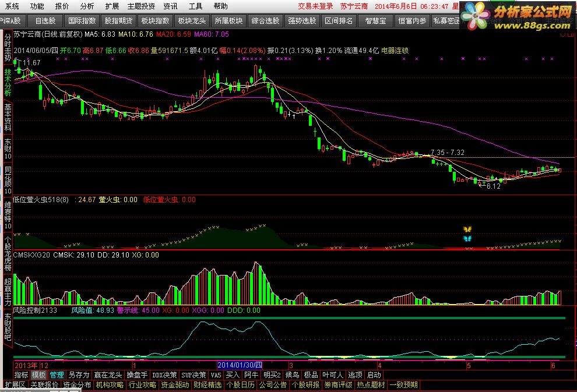This screenshot has width=577, height=392.
Task: Select the 自选股 toolbar button
Action: pos(45,21)
